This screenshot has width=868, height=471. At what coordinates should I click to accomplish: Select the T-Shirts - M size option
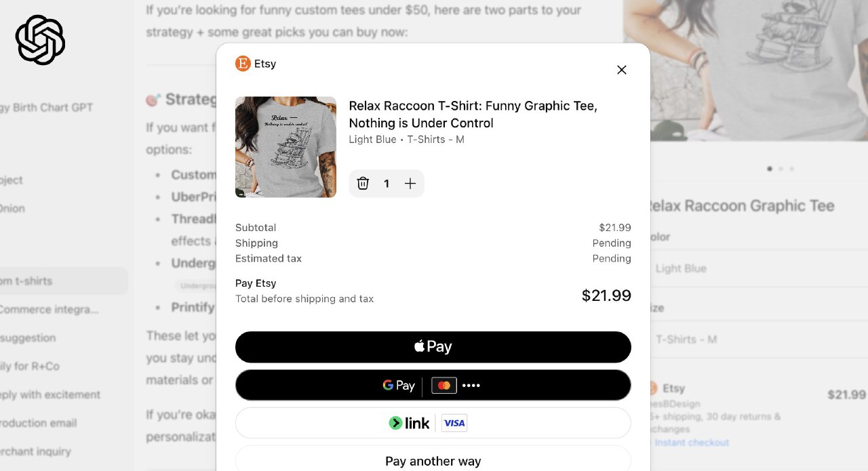(686, 339)
